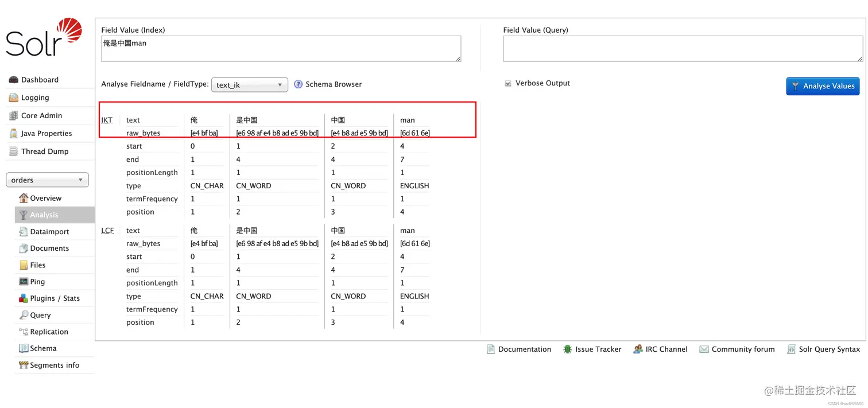The height and width of the screenshot is (408, 868).
Task: Click the Analyse Values button
Action: (x=823, y=86)
